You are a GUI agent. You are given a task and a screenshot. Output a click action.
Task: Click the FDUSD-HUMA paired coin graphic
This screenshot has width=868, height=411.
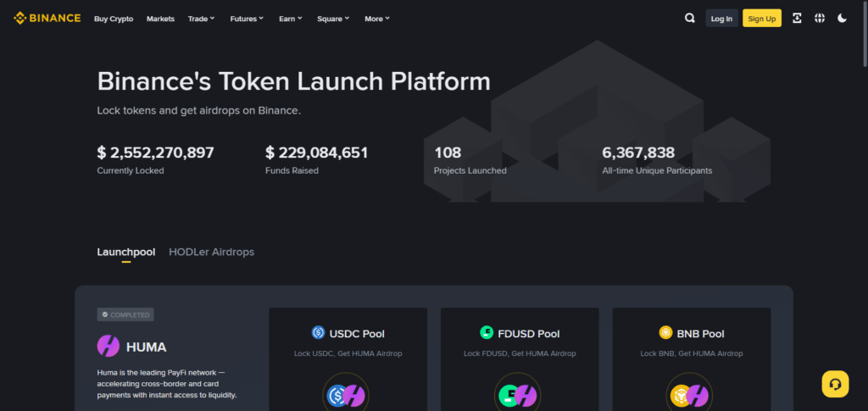click(518, 395)
